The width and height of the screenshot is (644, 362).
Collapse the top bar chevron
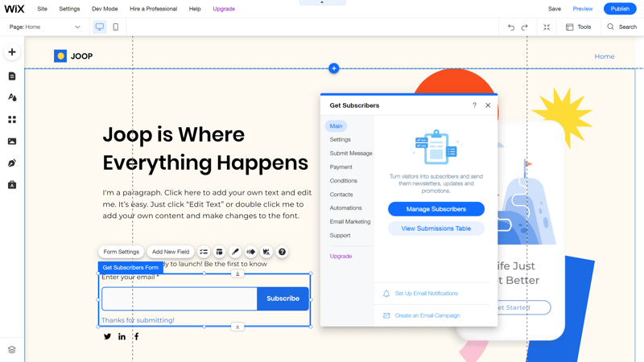[x=322, y=2]
